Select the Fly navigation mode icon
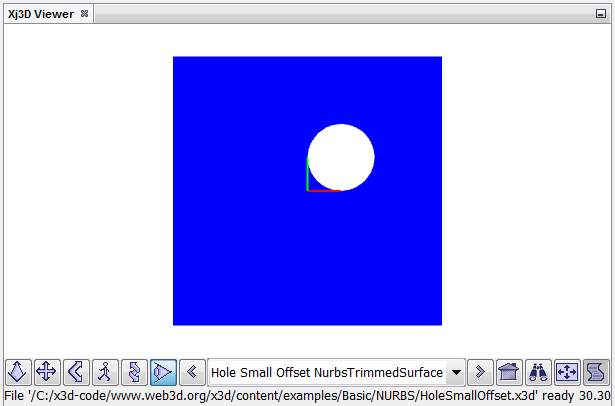The width and height of the screenshot is (615, 406). (18, 373)
